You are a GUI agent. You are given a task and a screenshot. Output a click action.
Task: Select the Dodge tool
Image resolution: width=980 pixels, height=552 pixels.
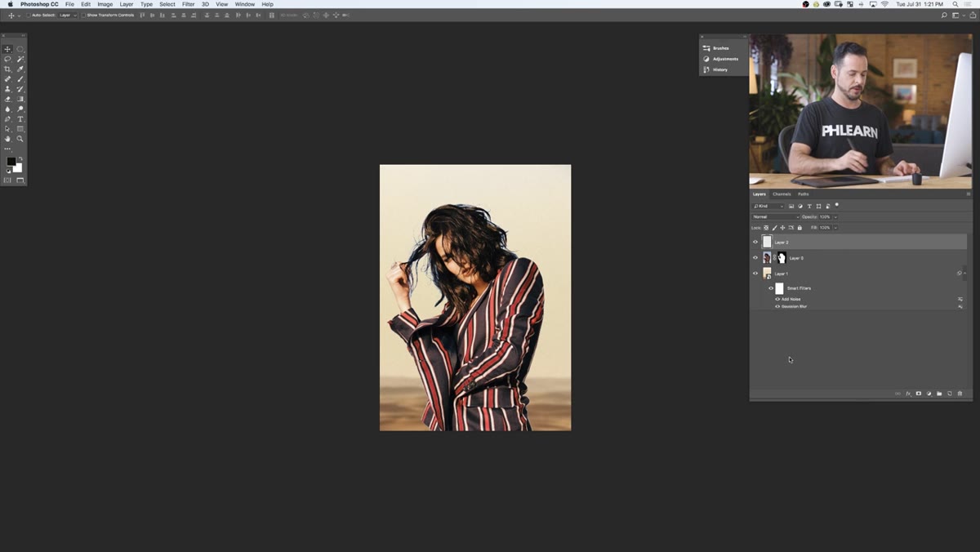point(20,109)
